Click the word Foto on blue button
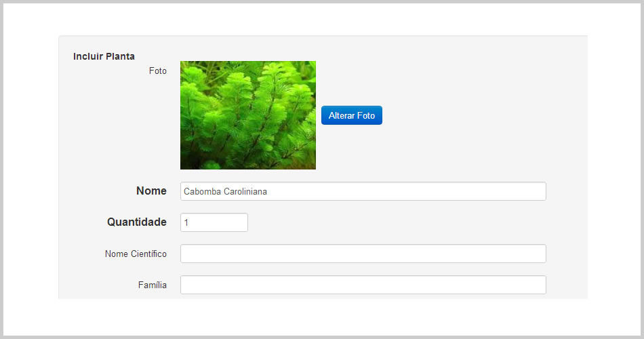This screenshot has height=339, width=644. (x=366, y=115)
